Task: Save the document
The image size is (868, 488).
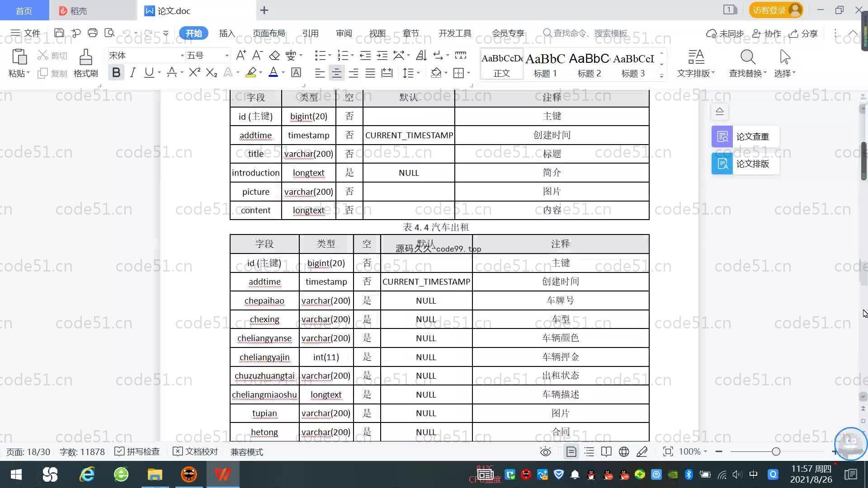Action: [x=59, y=33]
